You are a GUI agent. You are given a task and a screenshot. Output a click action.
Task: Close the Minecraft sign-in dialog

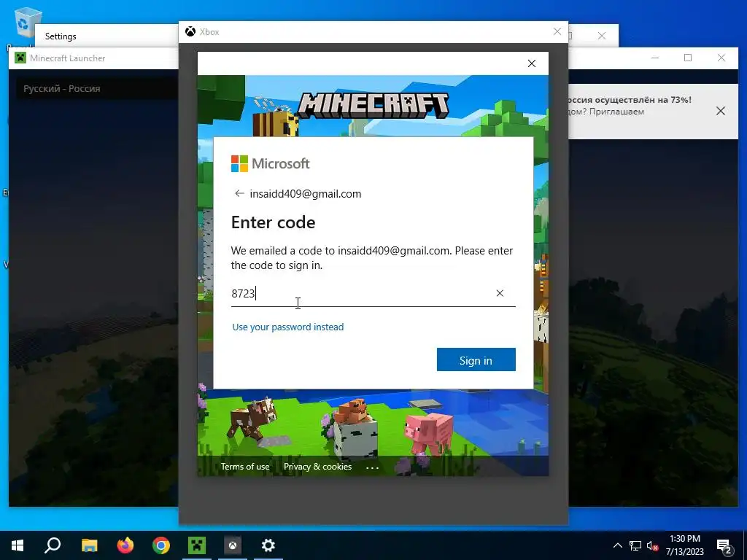point(532,63)
